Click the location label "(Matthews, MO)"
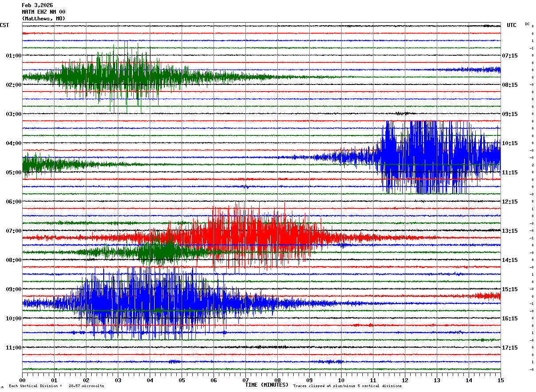 coord(43,19)
